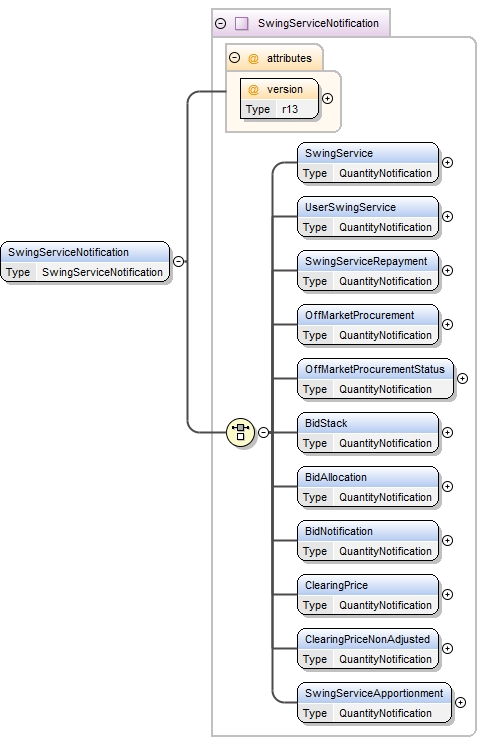Expand the version attribute
The height and width of the screenshot is (738, 478).
[328, 98]
